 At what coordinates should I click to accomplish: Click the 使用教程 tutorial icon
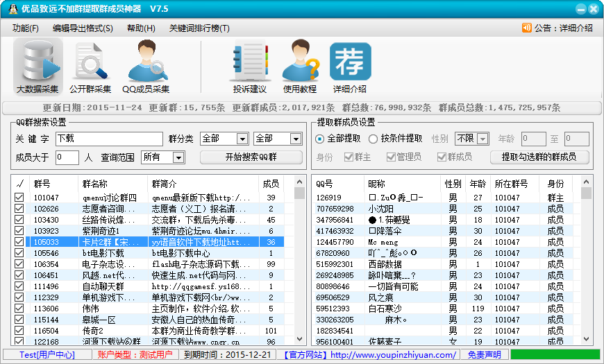(x=300, y=62)
